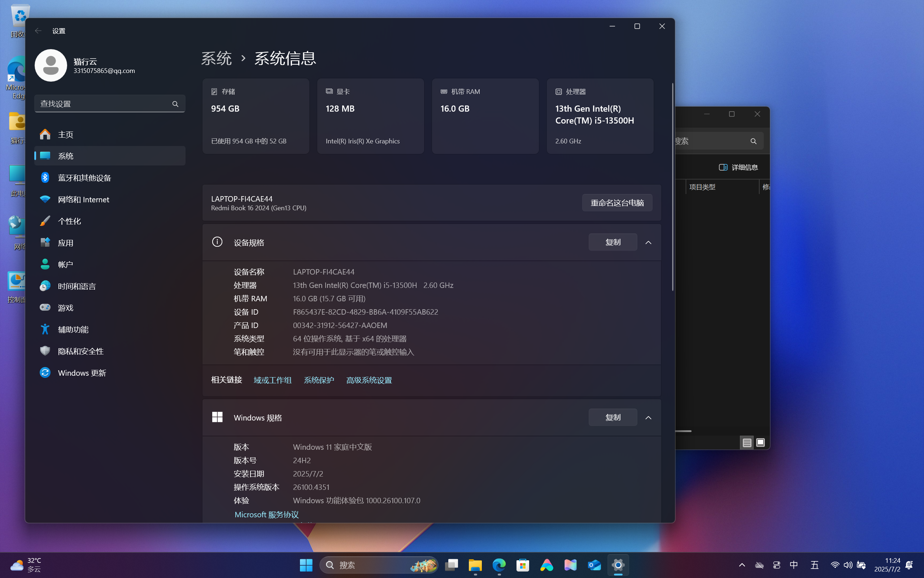Click the volume speaker tray icon

point(848,565)
